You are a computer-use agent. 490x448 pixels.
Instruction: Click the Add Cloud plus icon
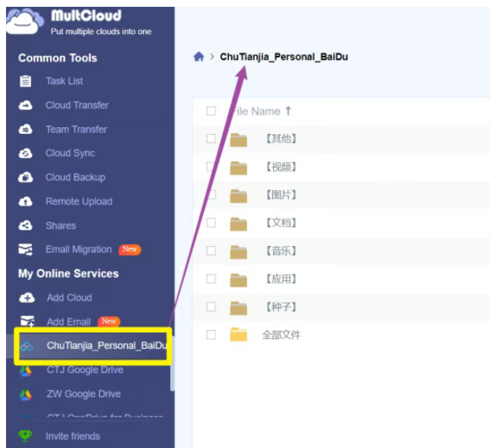[27, 297]
